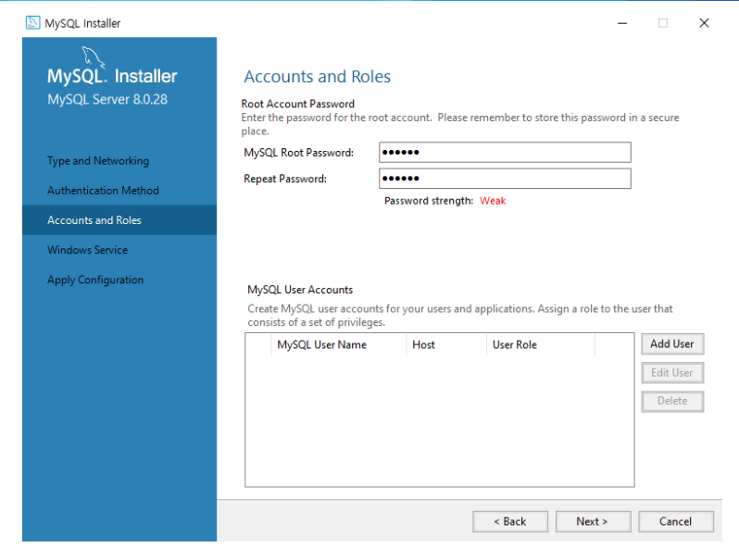Screen dimensions: 739x560
Task: Focus the Repeat Password field
Action: 505,179
